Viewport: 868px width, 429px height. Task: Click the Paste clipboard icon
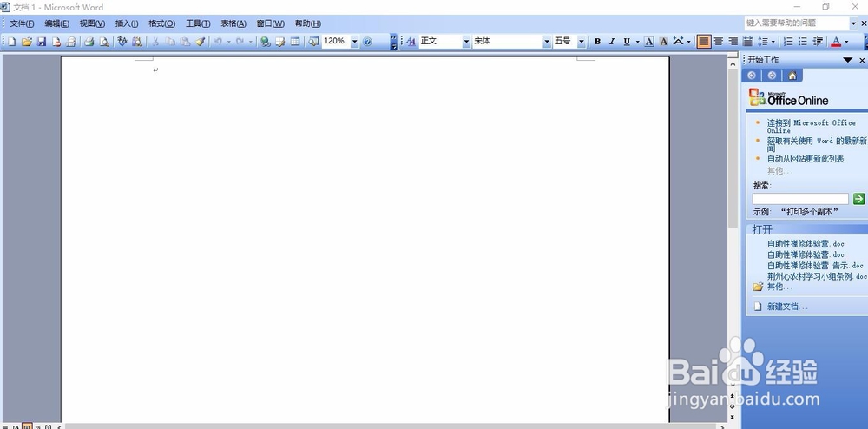(x=186, y=42)
